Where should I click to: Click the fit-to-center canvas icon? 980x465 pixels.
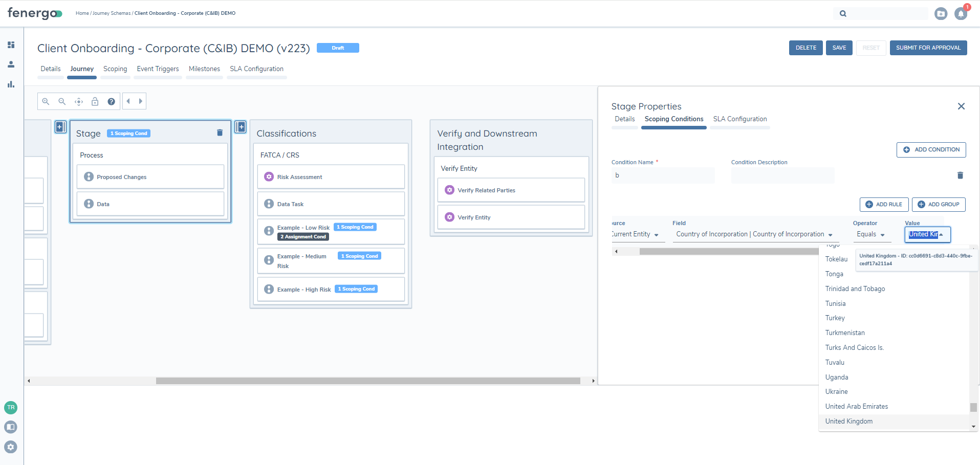[x=79, y=101]
